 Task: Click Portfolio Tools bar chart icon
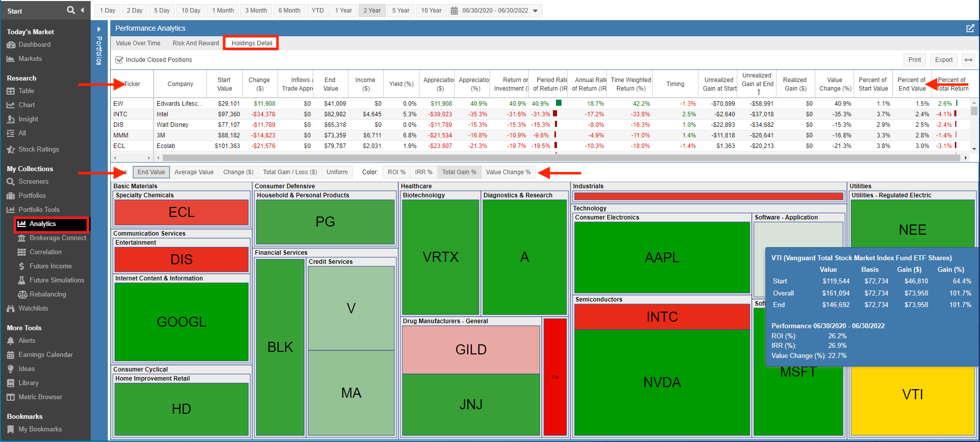coord(11,210)
